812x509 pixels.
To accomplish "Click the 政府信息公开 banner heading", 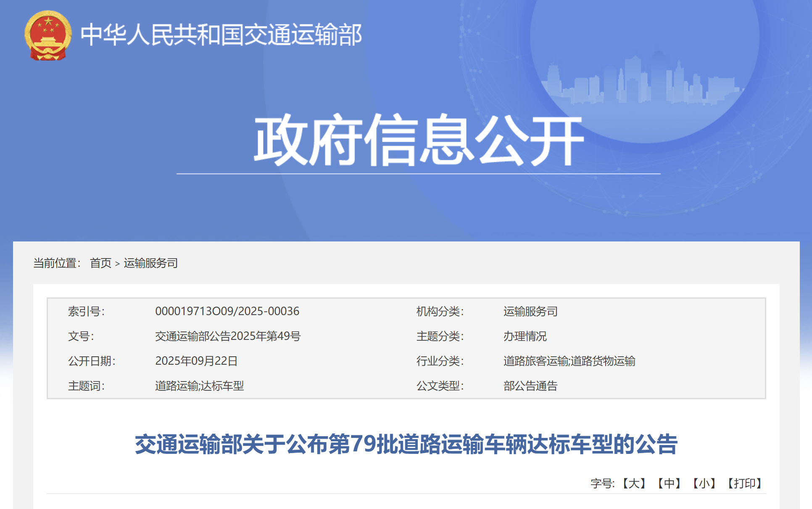I will pyautogui.click(x=418, y=140).
